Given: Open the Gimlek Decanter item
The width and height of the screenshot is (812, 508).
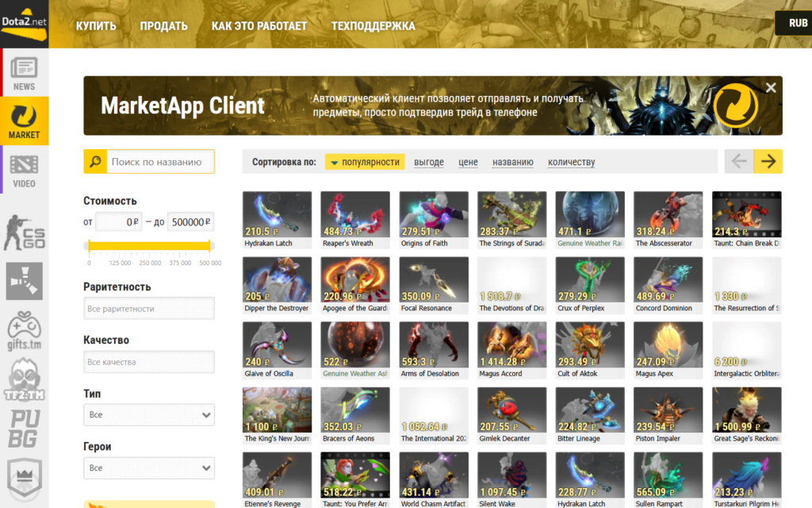Looking at the screenshot, I should (512, 416).
